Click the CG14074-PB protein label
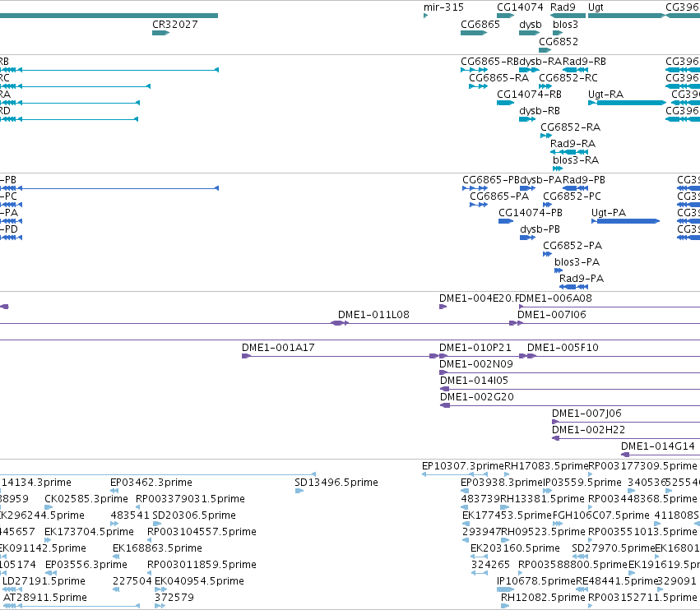Image resolution: width=700 pixels, height=610 pixels. pos(531,213)
